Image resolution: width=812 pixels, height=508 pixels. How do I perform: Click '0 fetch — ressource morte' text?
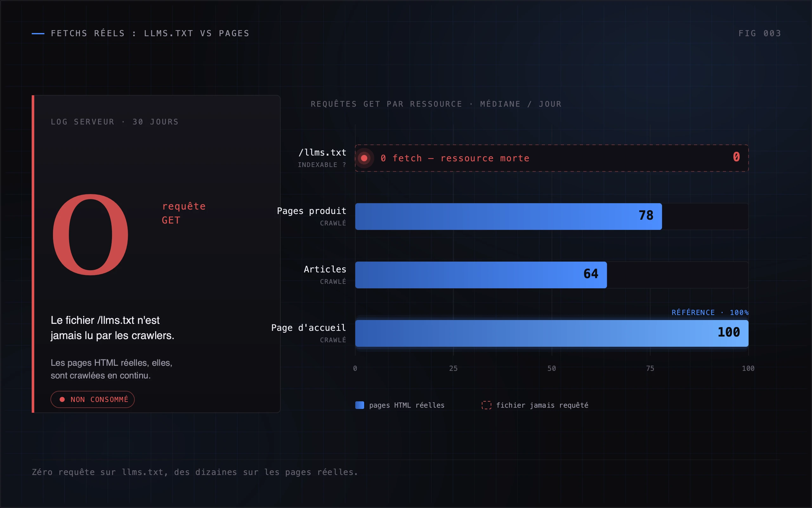coord(455,158)
